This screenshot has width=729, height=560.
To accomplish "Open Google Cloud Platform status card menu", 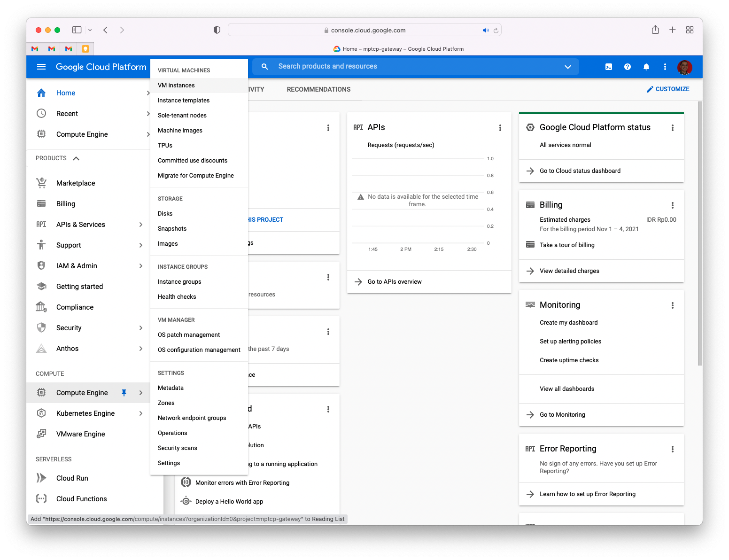I will pos(673,128).
